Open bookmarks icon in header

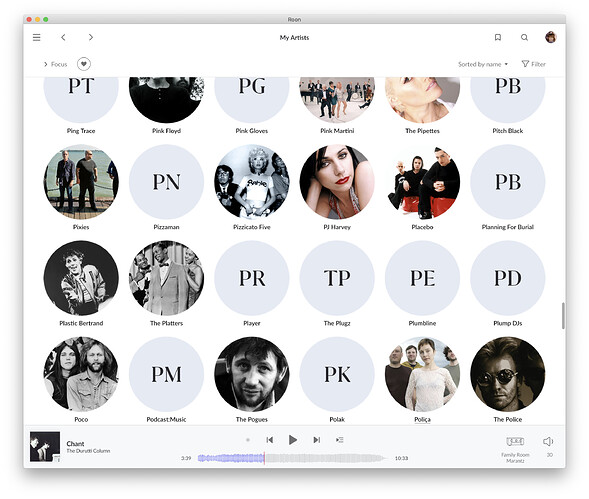[498, 37]
